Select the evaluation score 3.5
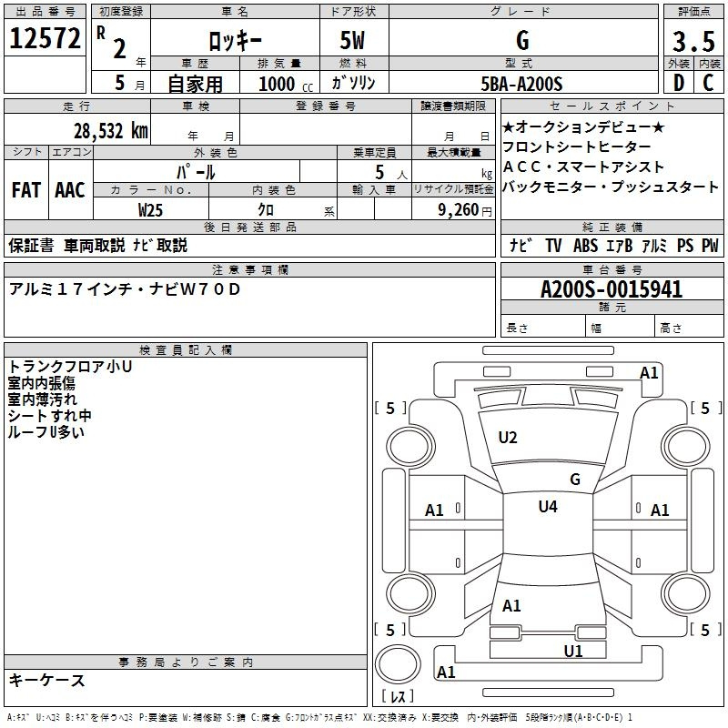Viewport: 728px width, 728px height. [692, 41]
